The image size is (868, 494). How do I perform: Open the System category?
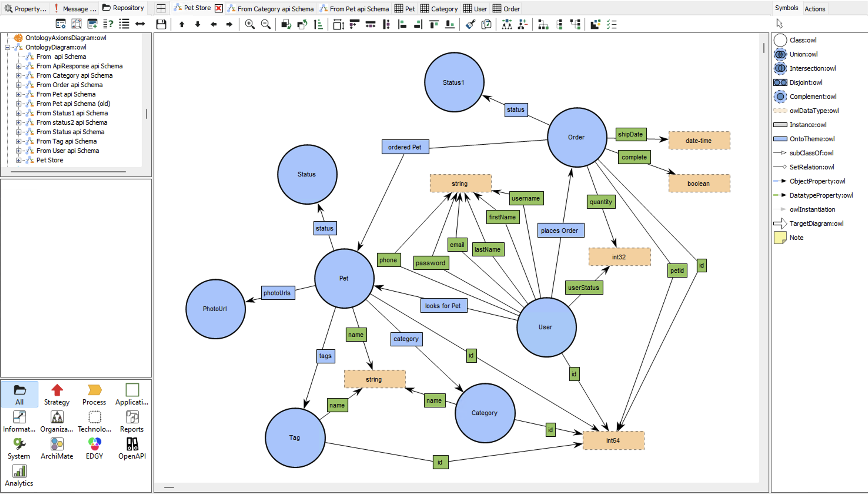(x=19, y=448)
